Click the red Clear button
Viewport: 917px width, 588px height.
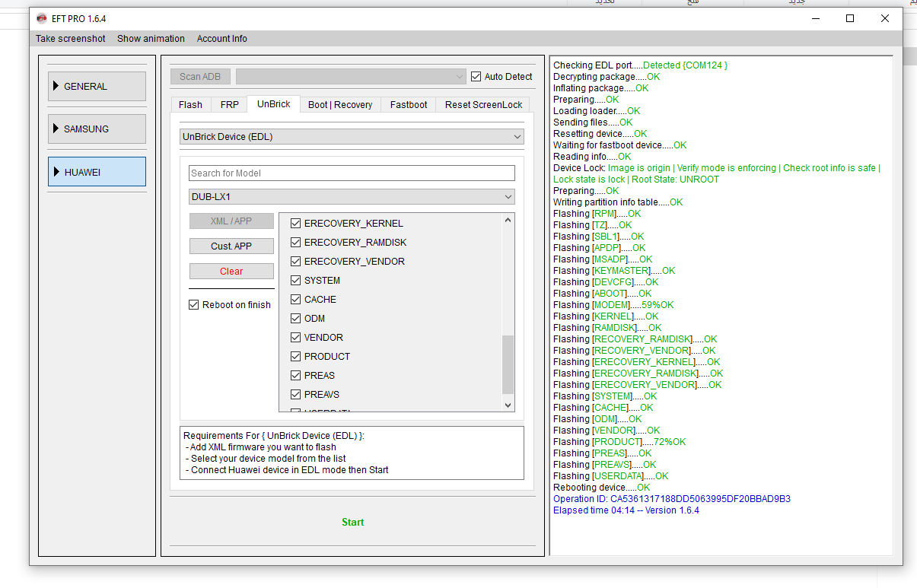point(231,272)
